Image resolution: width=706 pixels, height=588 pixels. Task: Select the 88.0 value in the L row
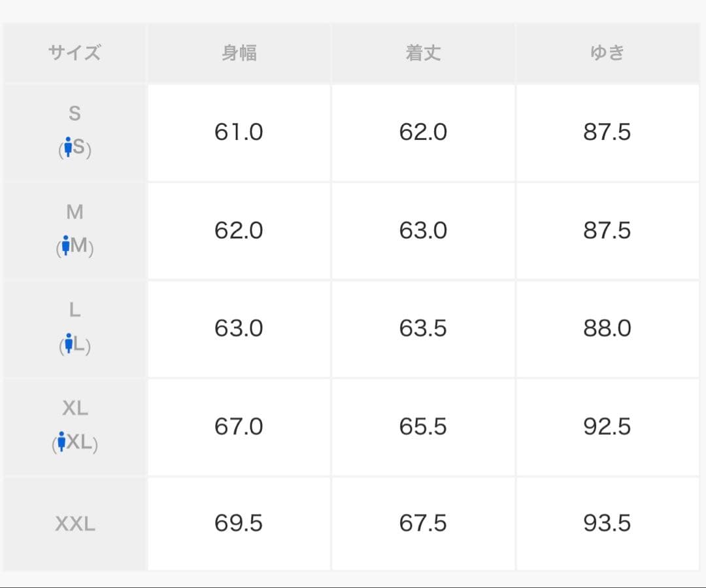(x=607, y=328)
